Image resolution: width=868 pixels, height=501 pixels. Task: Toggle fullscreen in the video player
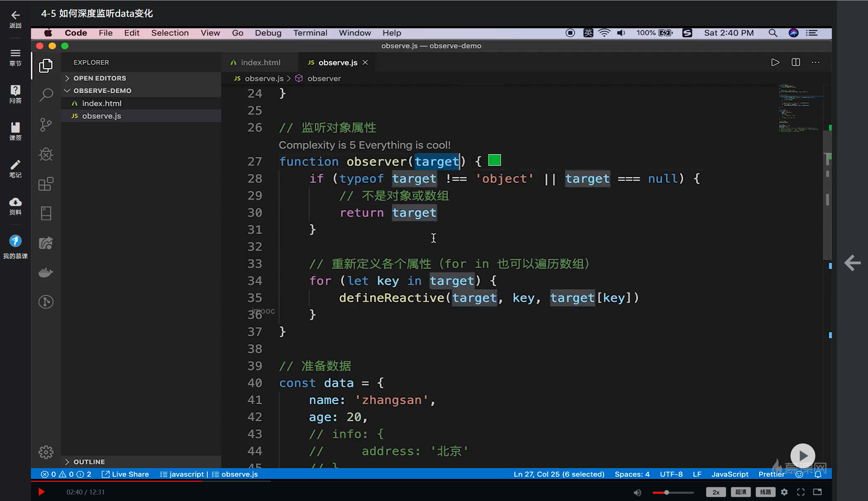coord(801,492)
